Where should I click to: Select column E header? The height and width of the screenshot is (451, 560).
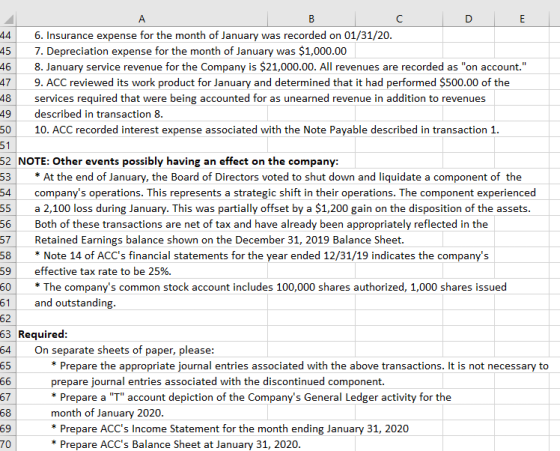522,19
